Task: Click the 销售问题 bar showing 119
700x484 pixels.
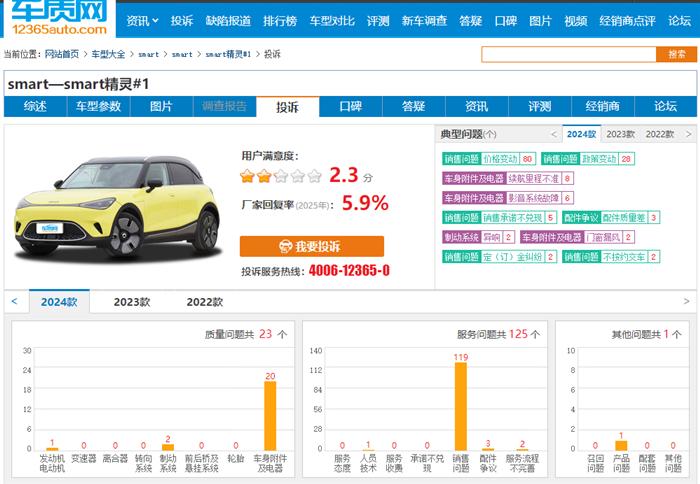Action: tap(461, 406)
